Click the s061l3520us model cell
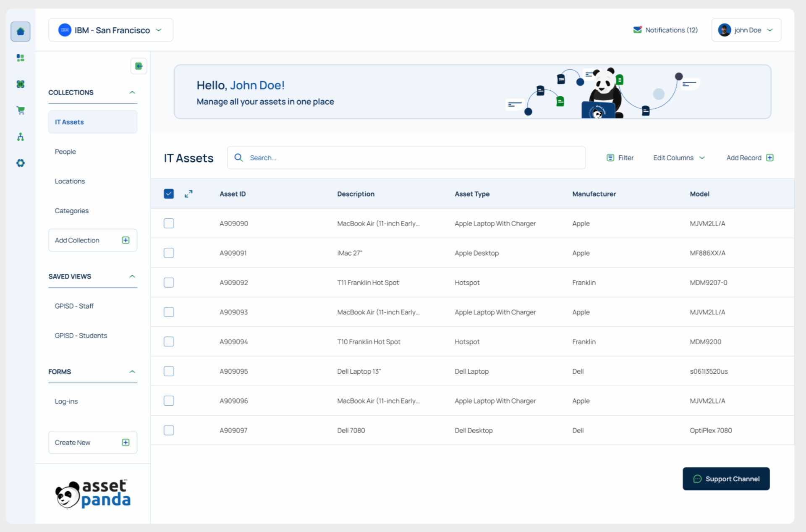The width and height of the screenshot is (806, 532). coord(709,371)
